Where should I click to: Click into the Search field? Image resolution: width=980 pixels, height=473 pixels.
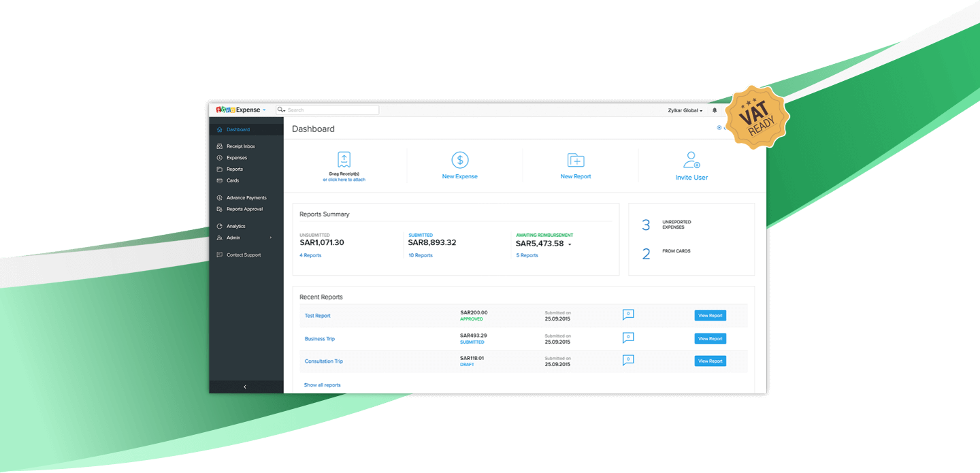coord(332,110)
